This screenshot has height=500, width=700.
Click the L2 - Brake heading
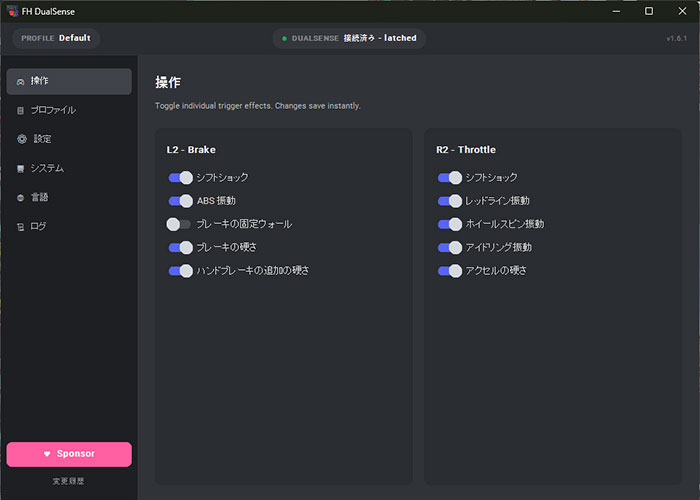(191, 150)
